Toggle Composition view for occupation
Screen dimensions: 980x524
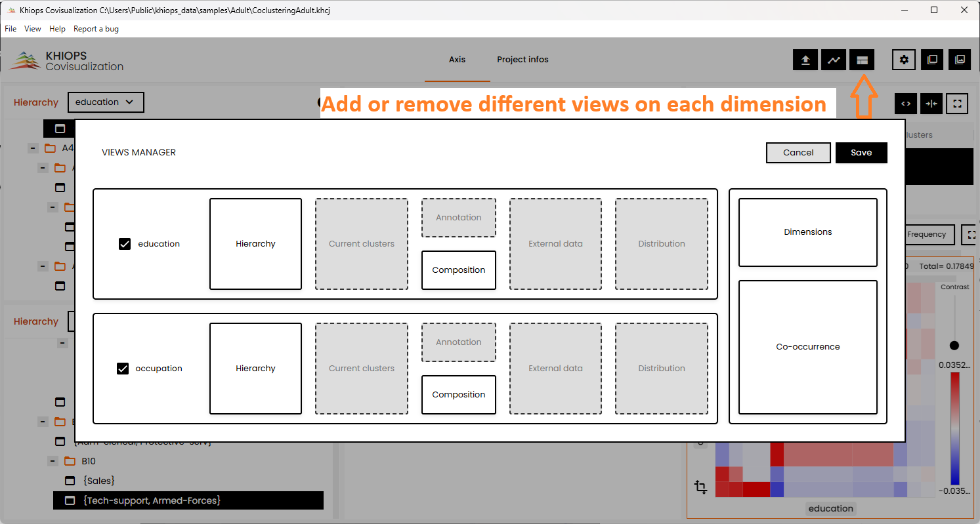click(x=459, y=395)
